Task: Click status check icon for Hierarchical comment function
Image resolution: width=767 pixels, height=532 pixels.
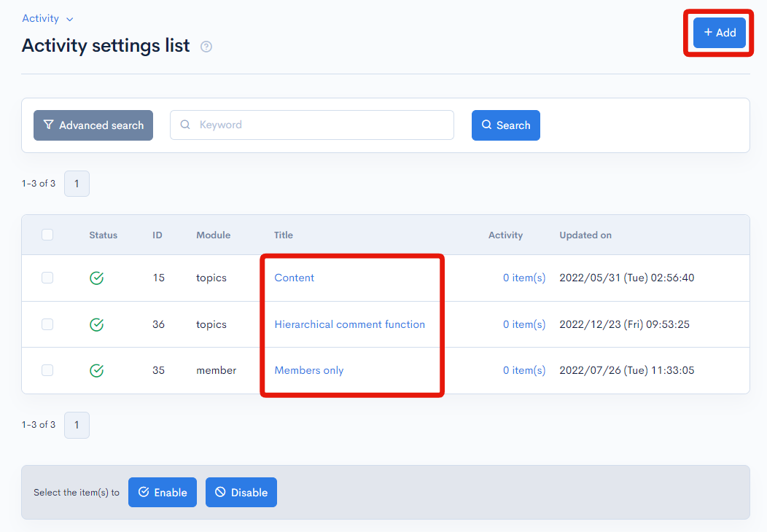Action: point(97,325)
